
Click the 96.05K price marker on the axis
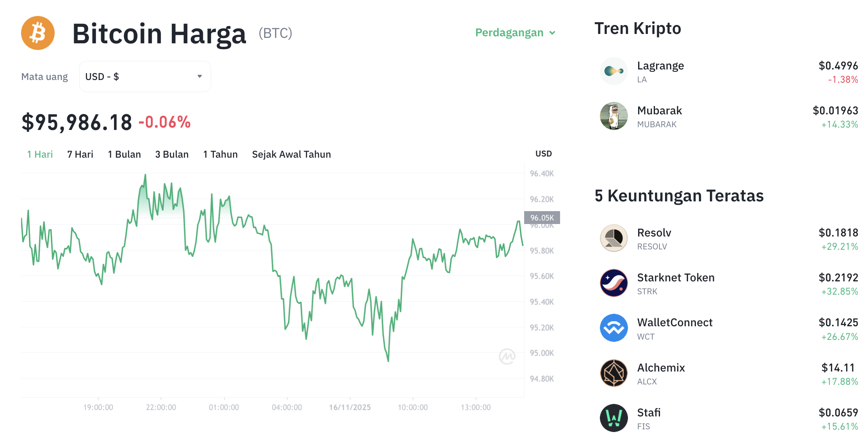[x=542, y=218]
